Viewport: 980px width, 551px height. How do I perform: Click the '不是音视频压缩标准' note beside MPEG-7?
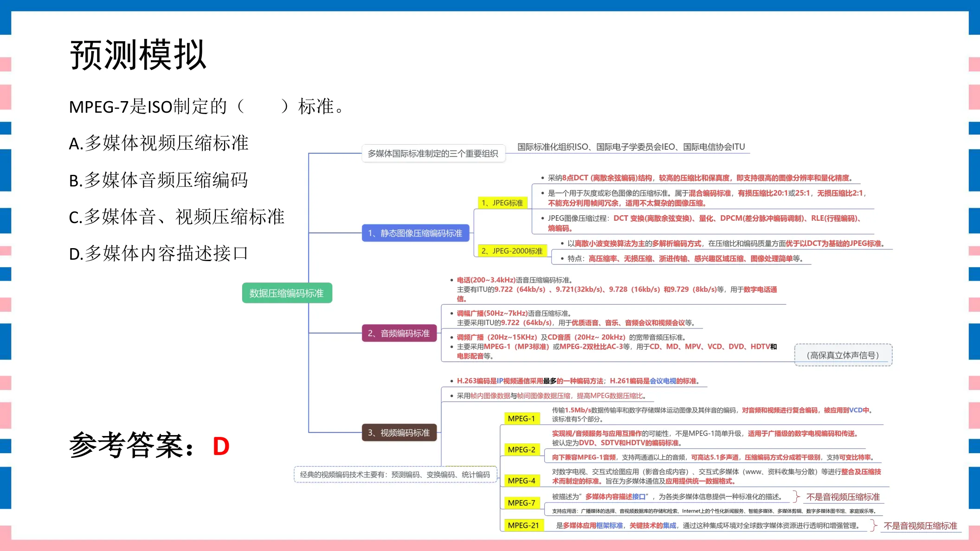pos(843,497)
